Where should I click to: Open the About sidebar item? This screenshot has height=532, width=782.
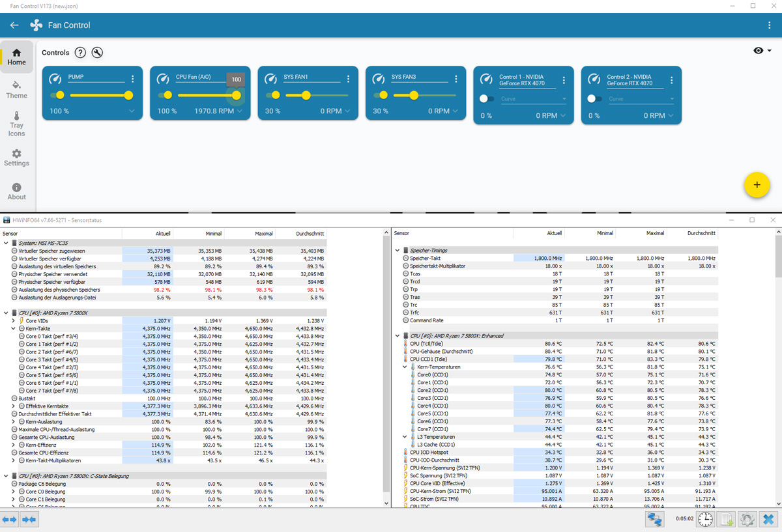(16, 192)
